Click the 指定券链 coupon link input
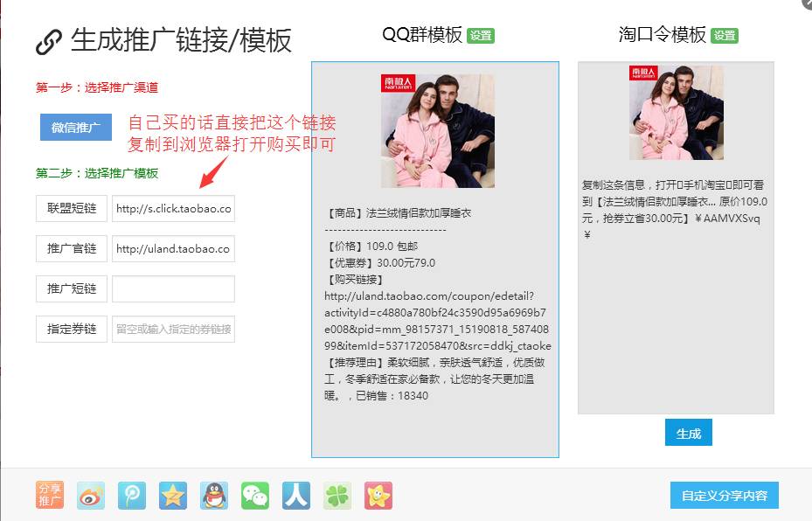The image size is (812, 521). point(173,330)
